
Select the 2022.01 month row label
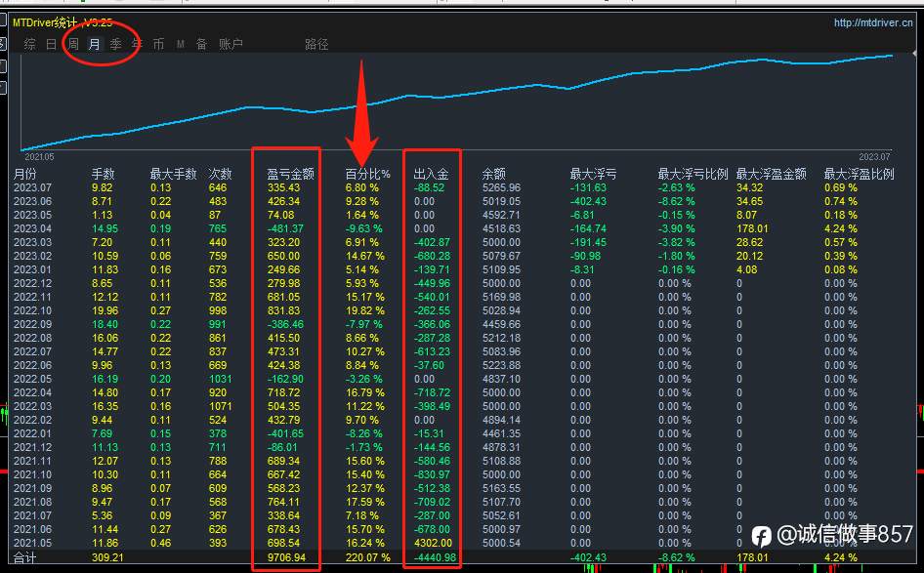pyautogui.click(x=32, y=434)
